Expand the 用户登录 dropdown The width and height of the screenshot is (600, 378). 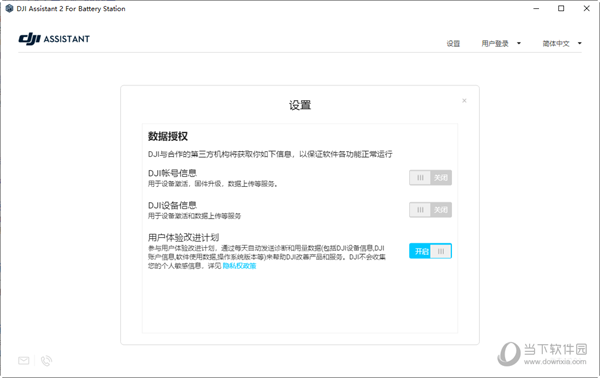click(501, 44)
